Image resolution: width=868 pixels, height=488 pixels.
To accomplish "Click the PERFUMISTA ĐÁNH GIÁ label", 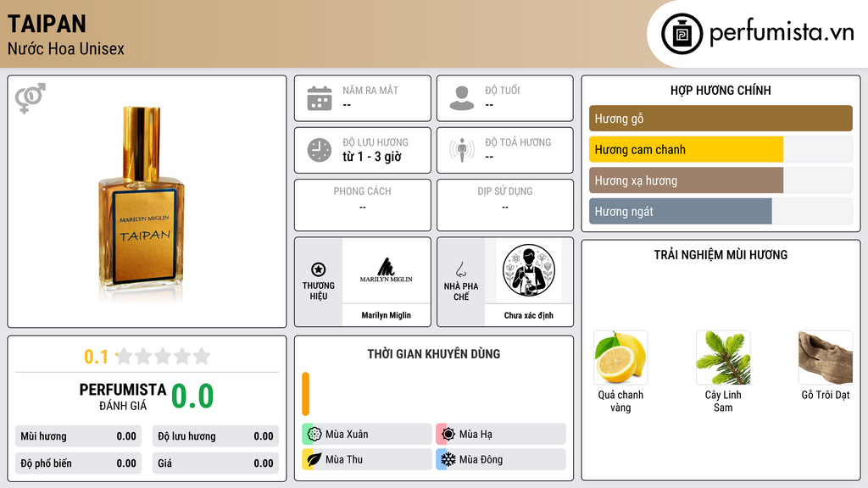I will tap(123, 396).
